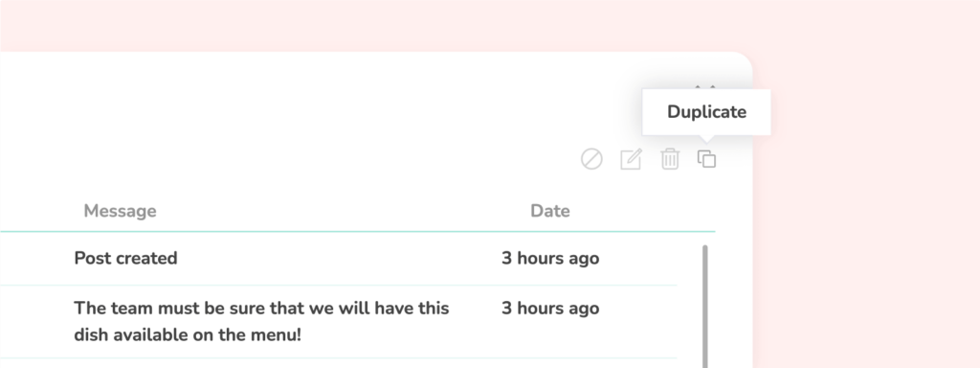Click the divider line below Post created row
This screenshot has width=980, height=368.
[338, 286]
